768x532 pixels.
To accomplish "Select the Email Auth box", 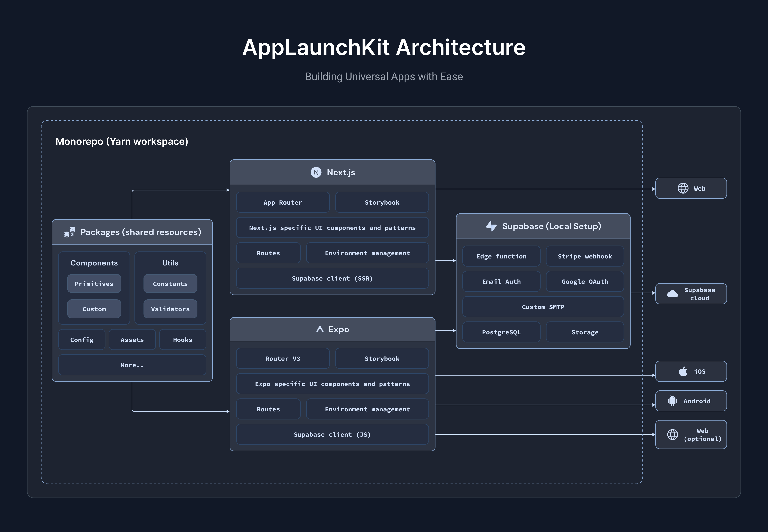I will pyautogui.click(x=501, y=282).
